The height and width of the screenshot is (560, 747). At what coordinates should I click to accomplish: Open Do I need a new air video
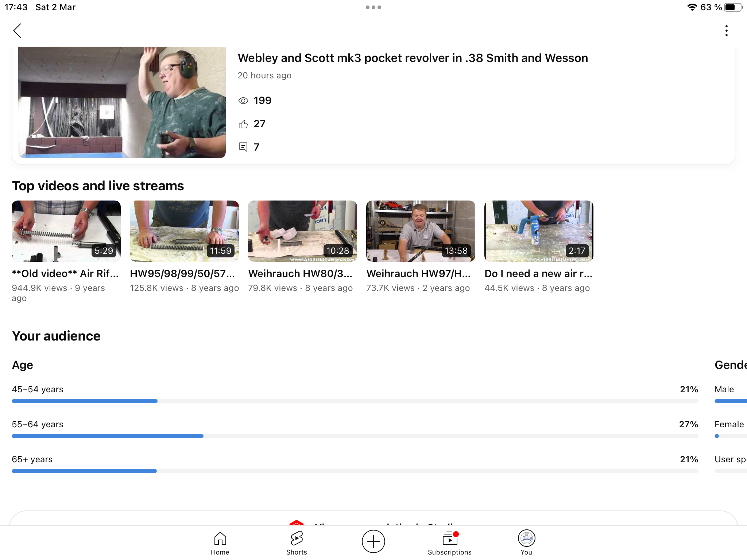pyautogui.click(x=539, y=231)
